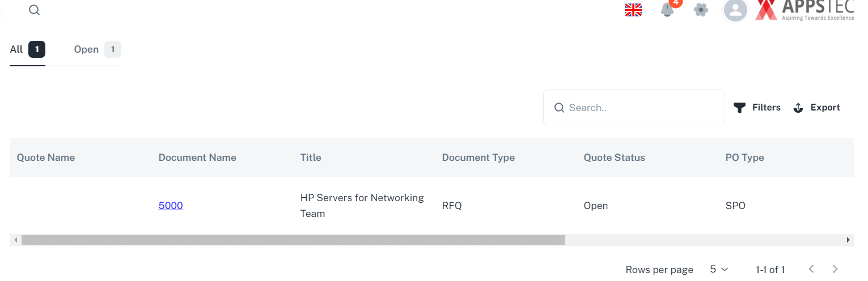The image size is (868, 281).
Task: Open the settings gear icon
Action: 701,10
